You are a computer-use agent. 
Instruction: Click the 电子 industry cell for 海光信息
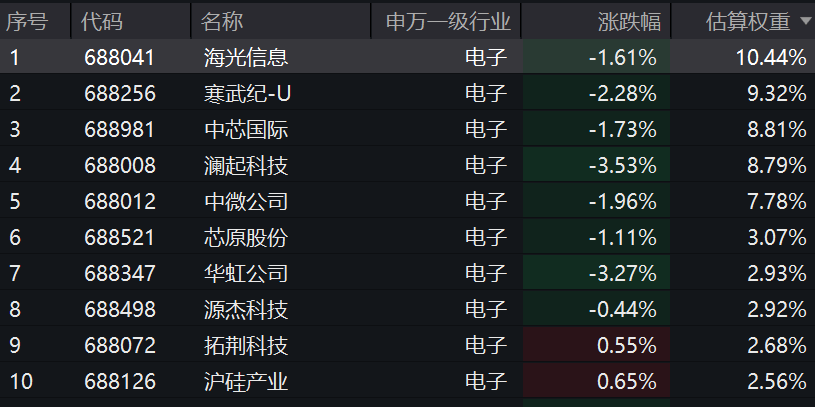(x=487, y=57)
